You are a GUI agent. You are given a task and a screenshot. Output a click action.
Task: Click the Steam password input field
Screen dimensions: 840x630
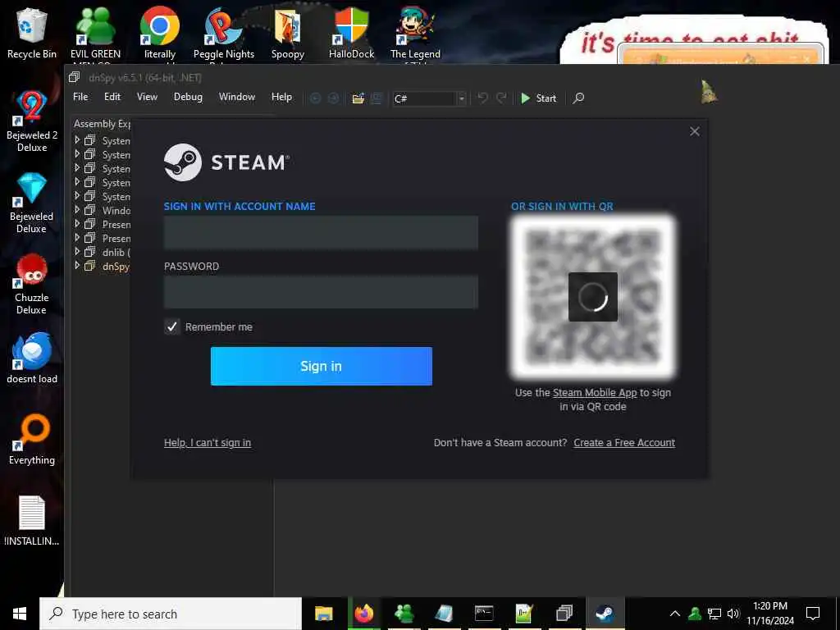click(321, 292)
